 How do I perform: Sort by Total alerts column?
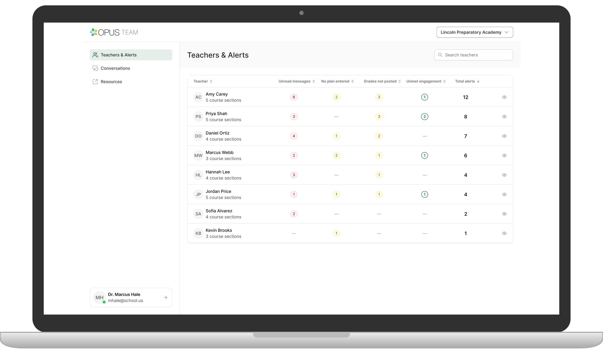[x=467, y=81]
